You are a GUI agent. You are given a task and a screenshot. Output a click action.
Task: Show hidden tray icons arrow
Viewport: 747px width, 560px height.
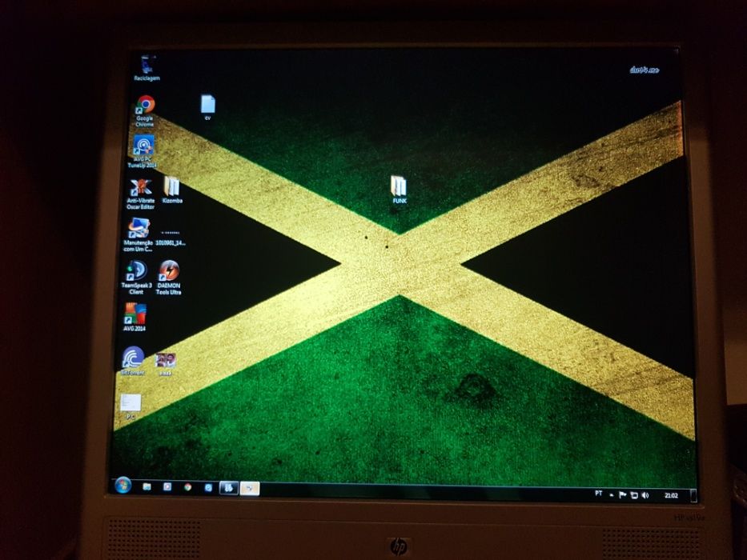(x=611, y=495)
